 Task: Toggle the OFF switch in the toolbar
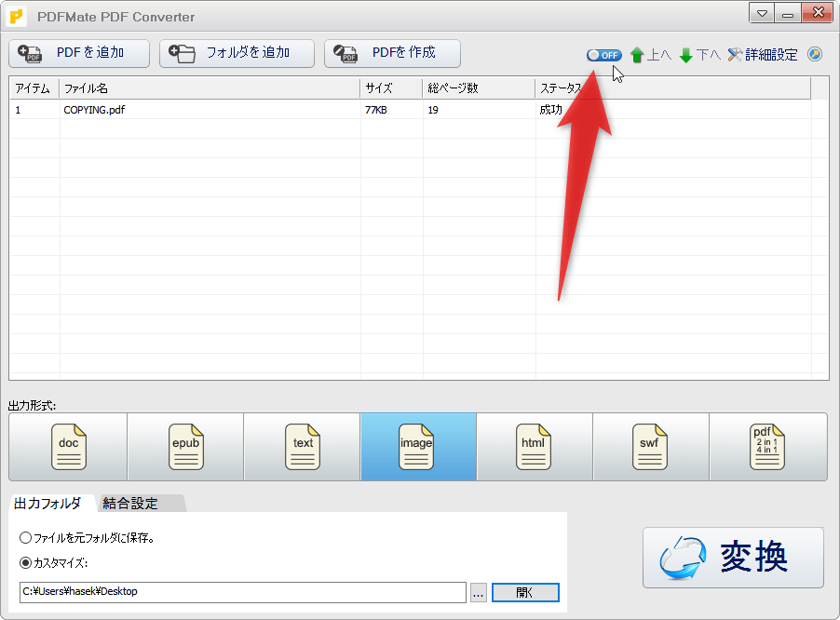(603, 55)
